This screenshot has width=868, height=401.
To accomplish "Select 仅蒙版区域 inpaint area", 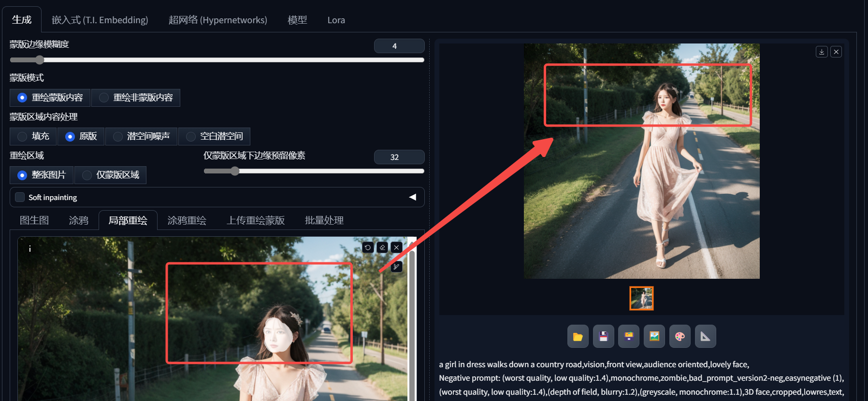I will coord(110,175).
